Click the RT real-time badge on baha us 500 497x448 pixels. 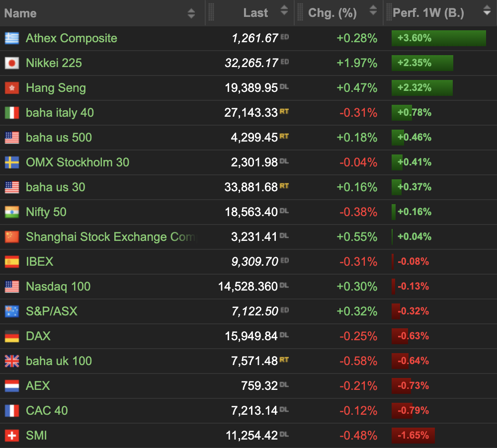[x=284, y=136]
